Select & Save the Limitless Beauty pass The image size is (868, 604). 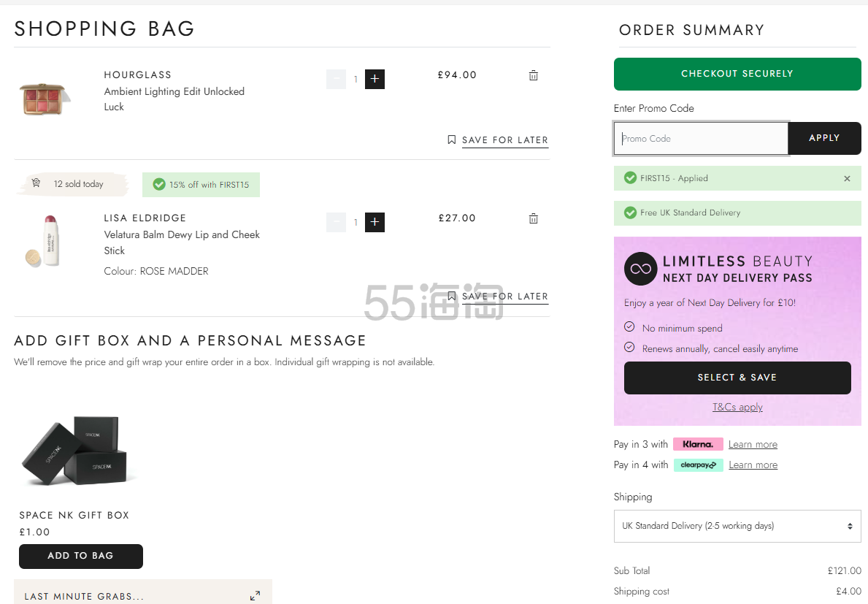point(737,378)
